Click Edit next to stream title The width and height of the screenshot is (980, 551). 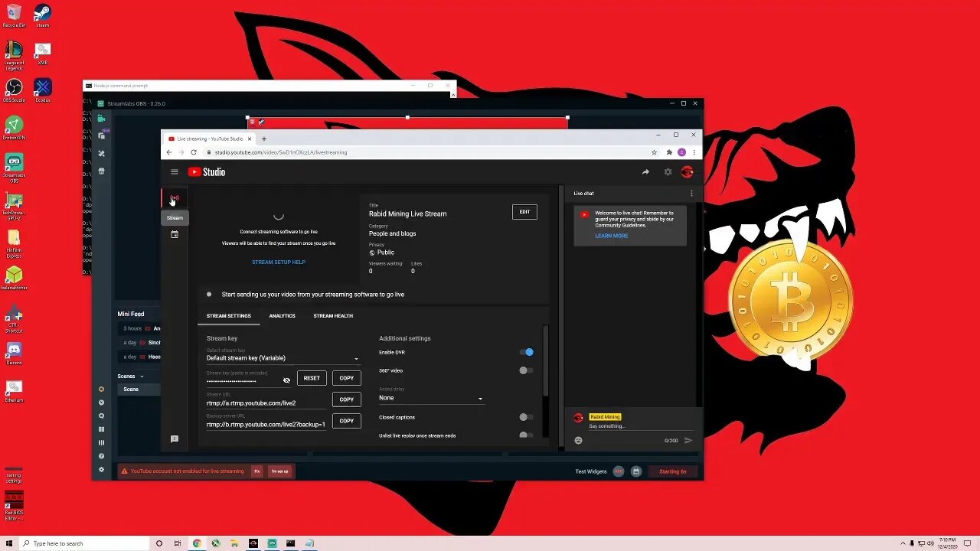coord(524,212)
